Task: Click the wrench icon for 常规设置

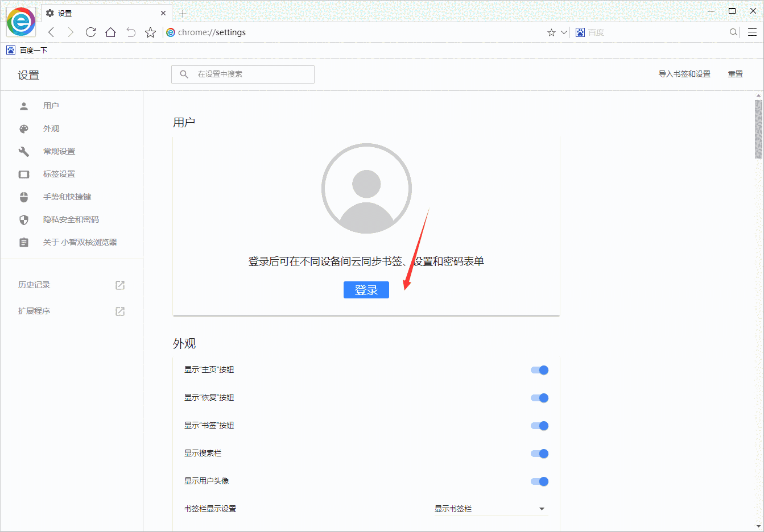Action: pos(23,151)
